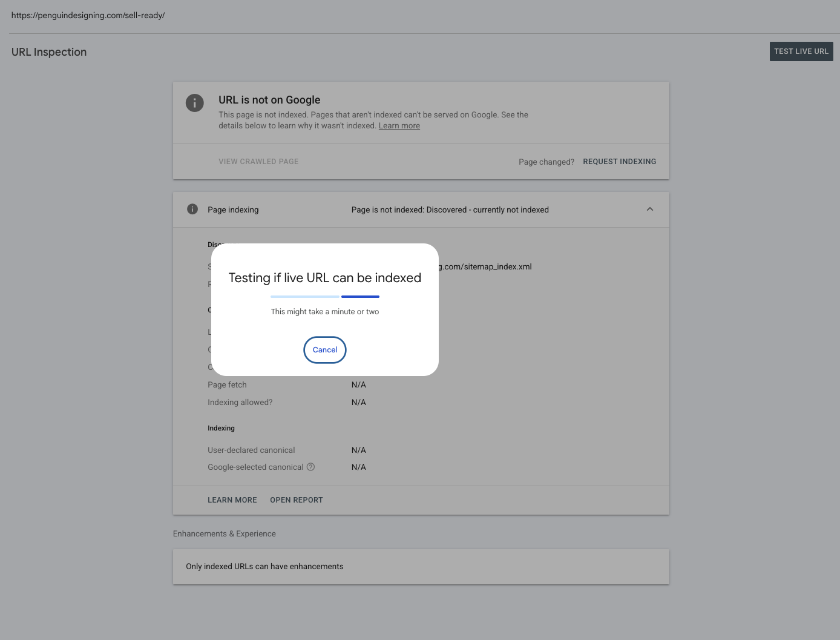Open help icon beside Google-selected canonical
This screenshot has height=640, width=840.
pyautogui.click(x=310, y=467)
